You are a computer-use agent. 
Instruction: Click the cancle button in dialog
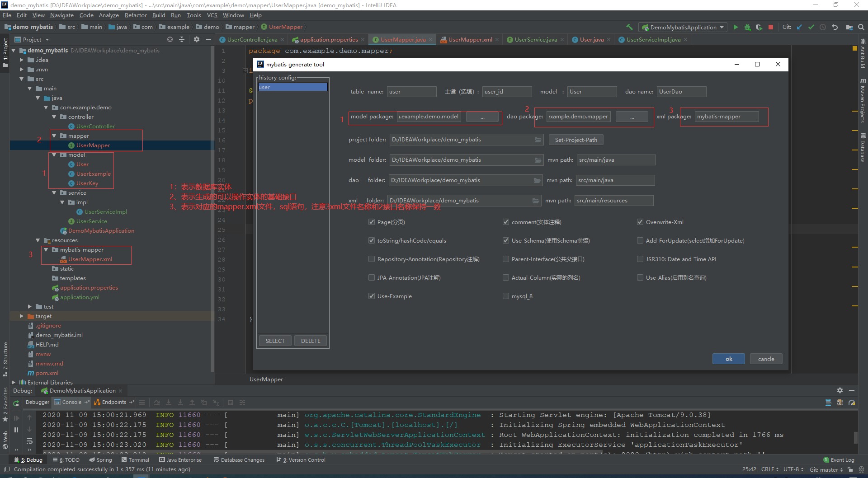[x=766, y=359]
